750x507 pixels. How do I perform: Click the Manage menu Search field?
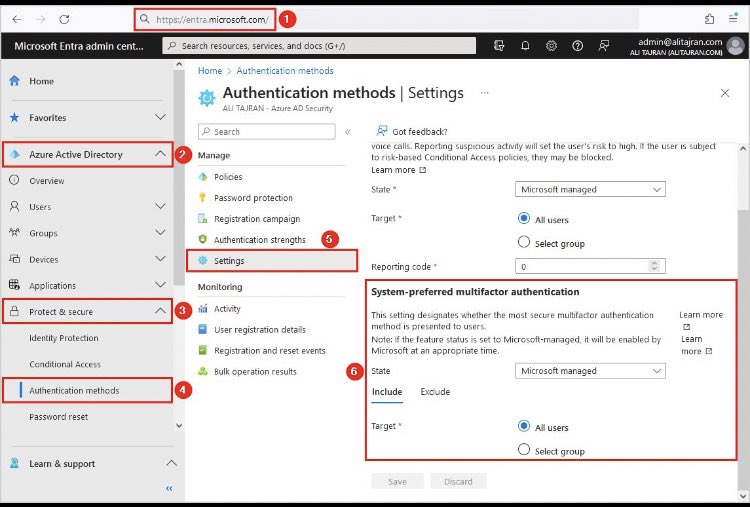(x=267, y=132)
